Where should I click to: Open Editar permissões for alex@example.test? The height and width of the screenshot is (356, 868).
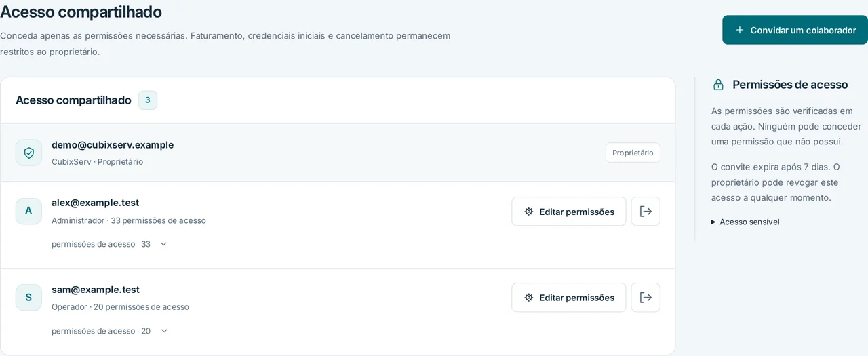569,212
